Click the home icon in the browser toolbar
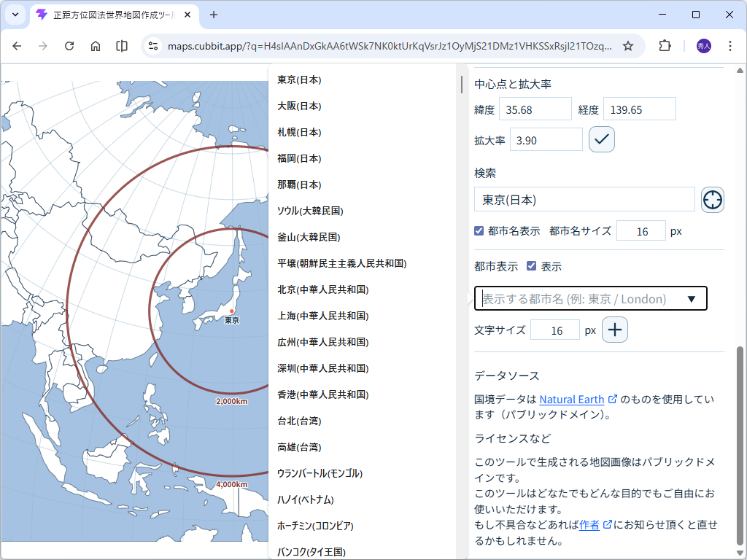The image size is (747, 560). click(96, 45)
